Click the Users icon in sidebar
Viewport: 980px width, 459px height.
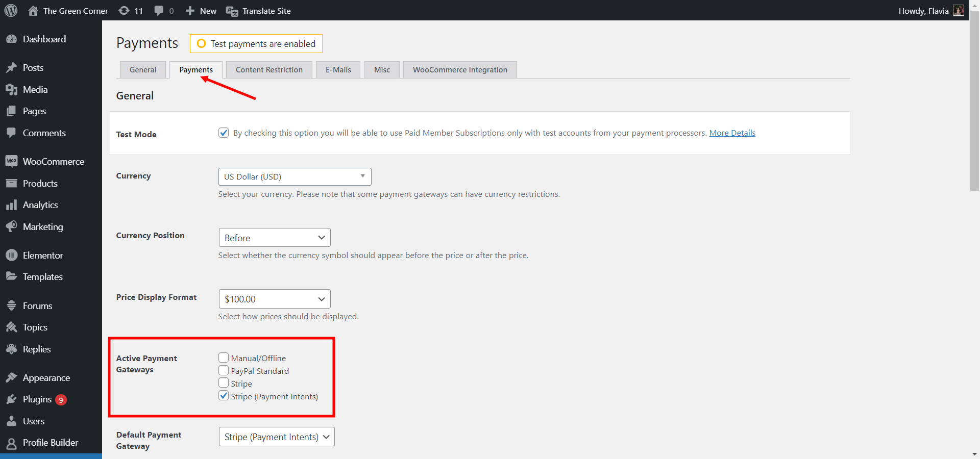[x=11, y=421]
